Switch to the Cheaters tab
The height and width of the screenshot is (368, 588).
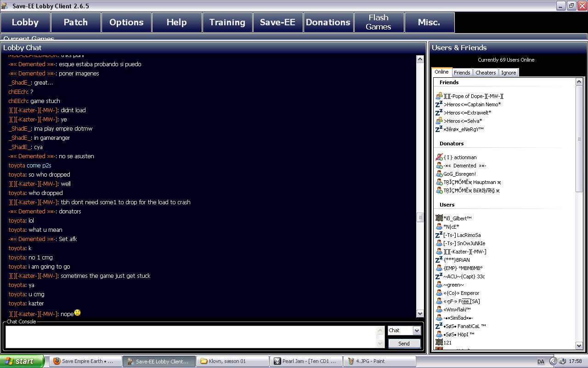coord(486,73)
